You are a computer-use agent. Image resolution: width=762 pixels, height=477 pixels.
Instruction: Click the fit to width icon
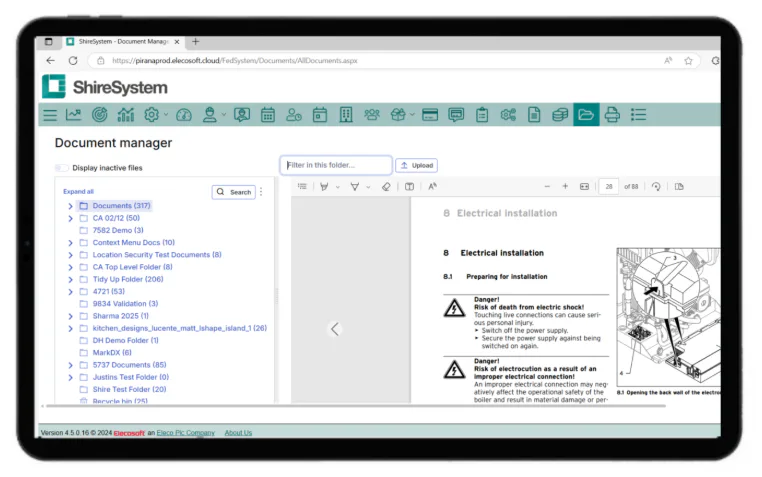pyautogui.click(x=584, y=187)
